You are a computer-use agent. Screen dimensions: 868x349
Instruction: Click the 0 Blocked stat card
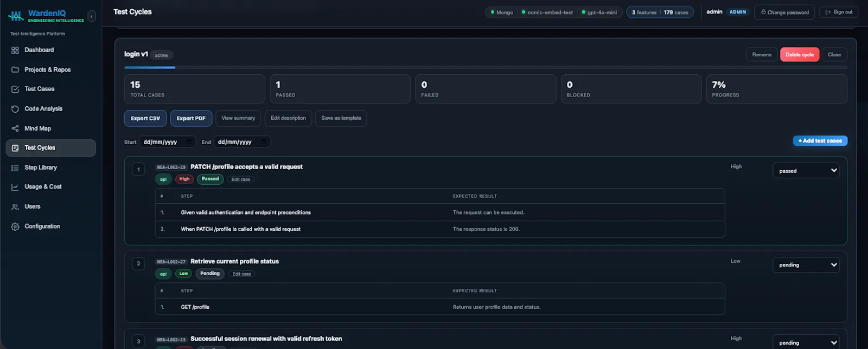pyautogui.click(x=631, y=89)
